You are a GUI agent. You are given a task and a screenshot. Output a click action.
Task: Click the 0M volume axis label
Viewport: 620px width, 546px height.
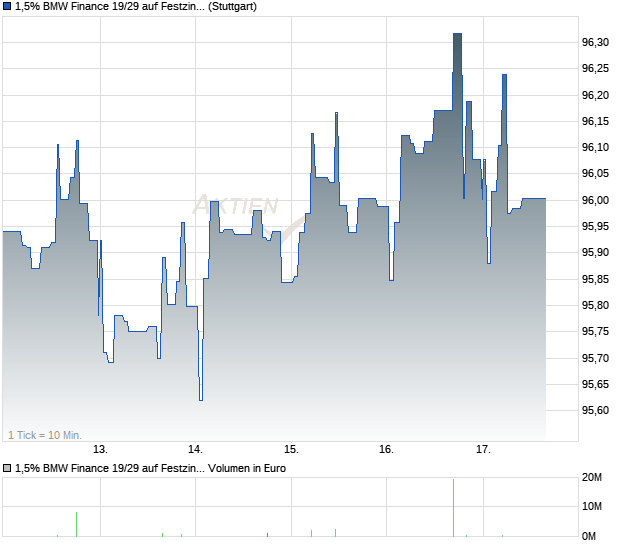[x=589, y=537]
